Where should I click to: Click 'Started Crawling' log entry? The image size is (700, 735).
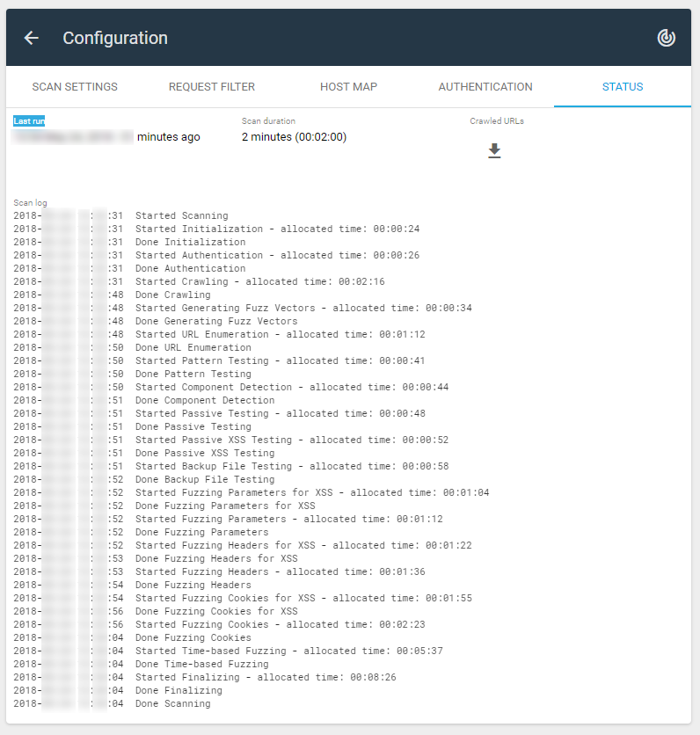tap(259, 281)
